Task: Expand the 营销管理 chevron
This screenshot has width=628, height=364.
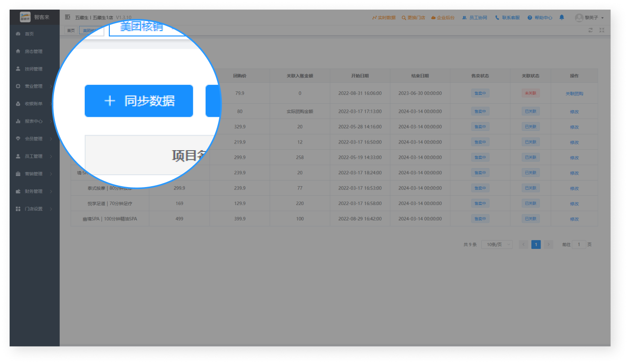Action: coord(51,174)
